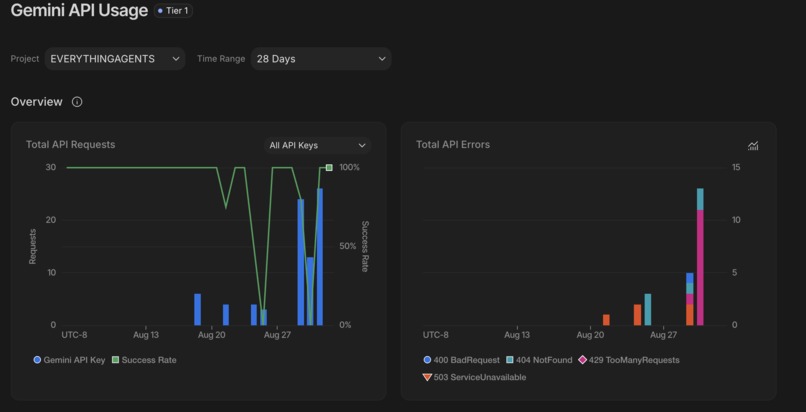Click the Overview section label

(x=36, y=102)
